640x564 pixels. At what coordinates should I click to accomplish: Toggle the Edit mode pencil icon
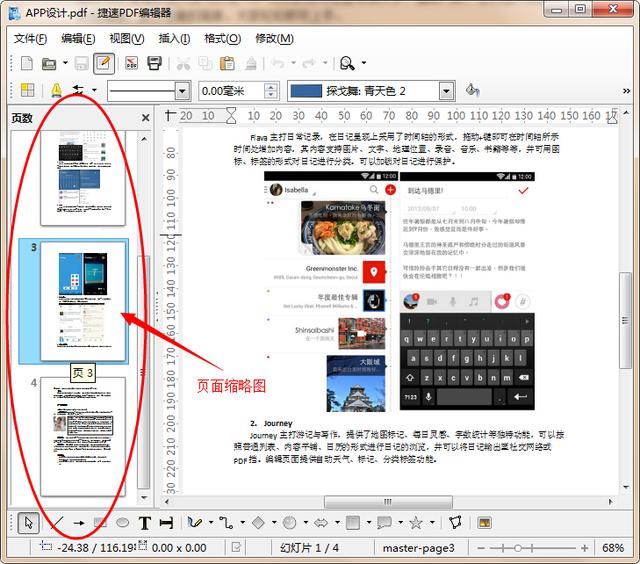point(104,63)
